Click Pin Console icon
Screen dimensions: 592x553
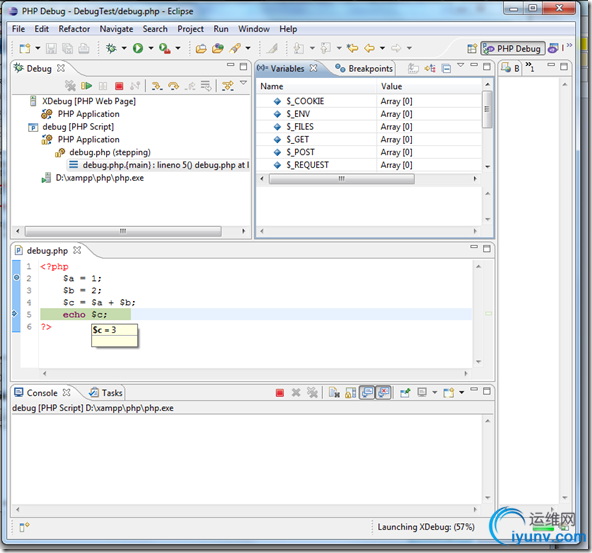click(x=405, y=393)
